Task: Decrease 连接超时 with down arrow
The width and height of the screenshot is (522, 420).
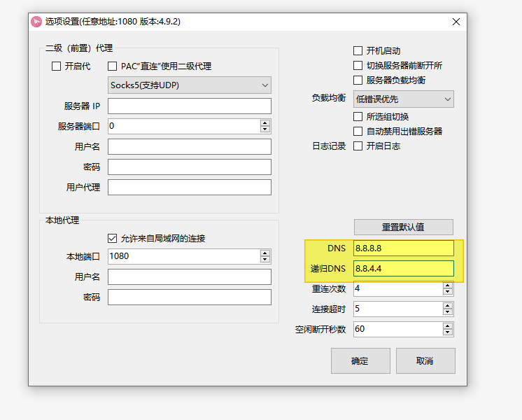Action: tap(447, 312)
